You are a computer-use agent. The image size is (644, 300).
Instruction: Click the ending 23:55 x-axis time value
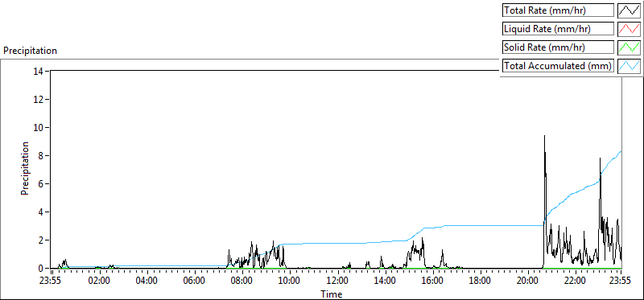(621, 282)
